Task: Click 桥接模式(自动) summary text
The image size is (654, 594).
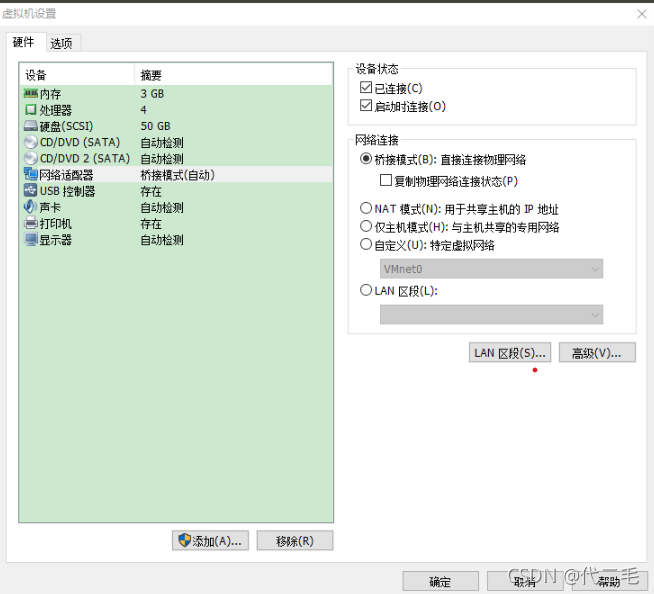Action: pyautogui.click(x=178, y=175)
